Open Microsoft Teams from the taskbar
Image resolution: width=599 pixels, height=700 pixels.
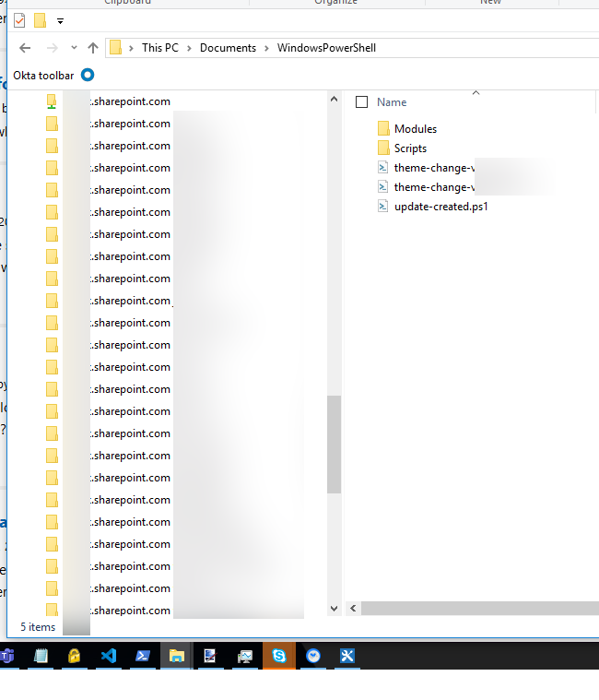click(x=7, y=656)
